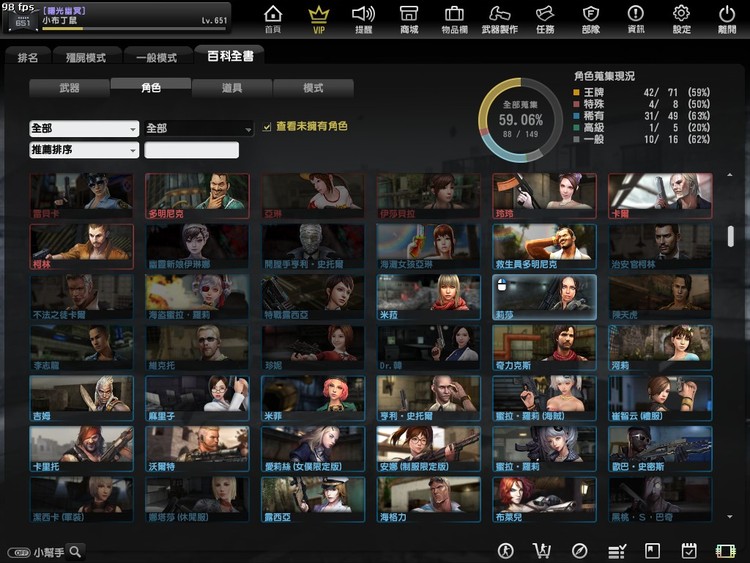Select the 卡爾 character card

[x=660, y=196]
